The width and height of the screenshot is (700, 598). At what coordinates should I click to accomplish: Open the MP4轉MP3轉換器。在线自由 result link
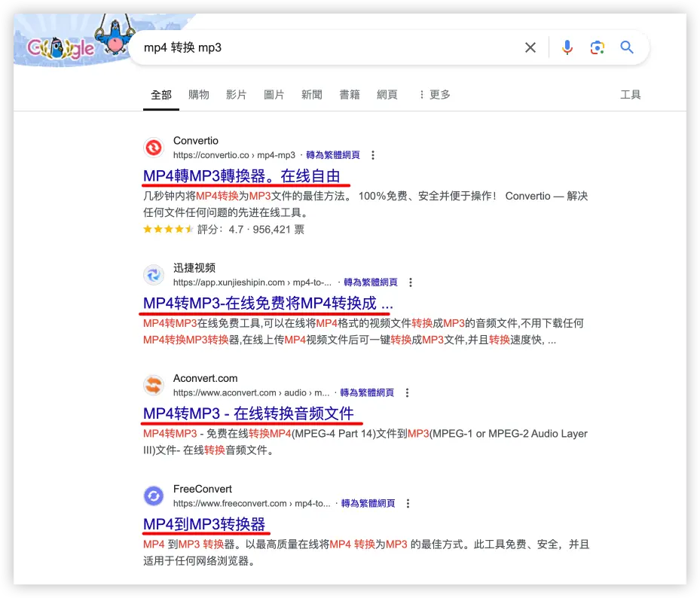(x=242, y=176)
